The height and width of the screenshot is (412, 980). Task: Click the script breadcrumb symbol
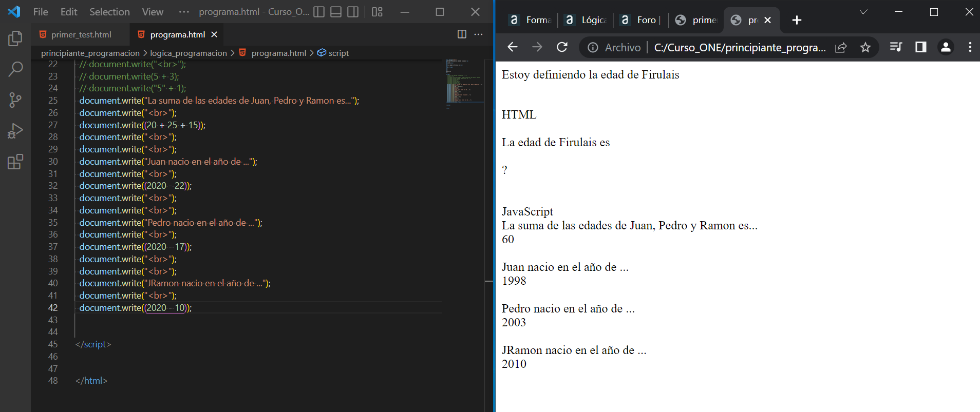click(338, 53)
